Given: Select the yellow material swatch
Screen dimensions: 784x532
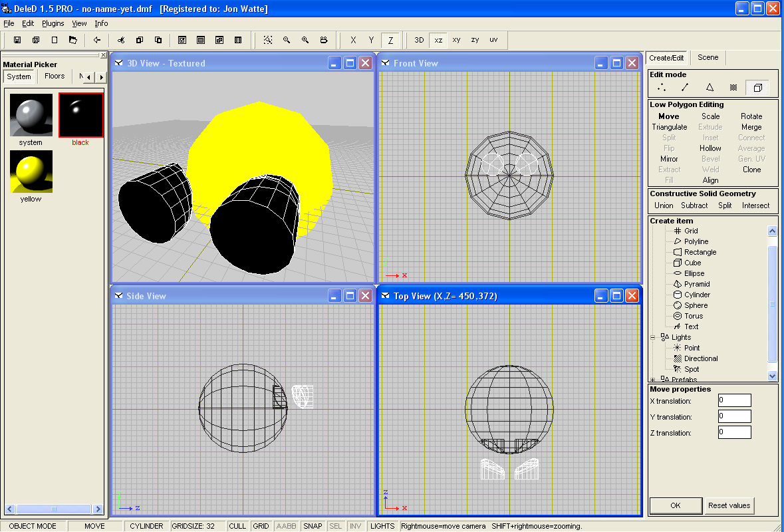Looking at the screenshot, I should [31, 172].
